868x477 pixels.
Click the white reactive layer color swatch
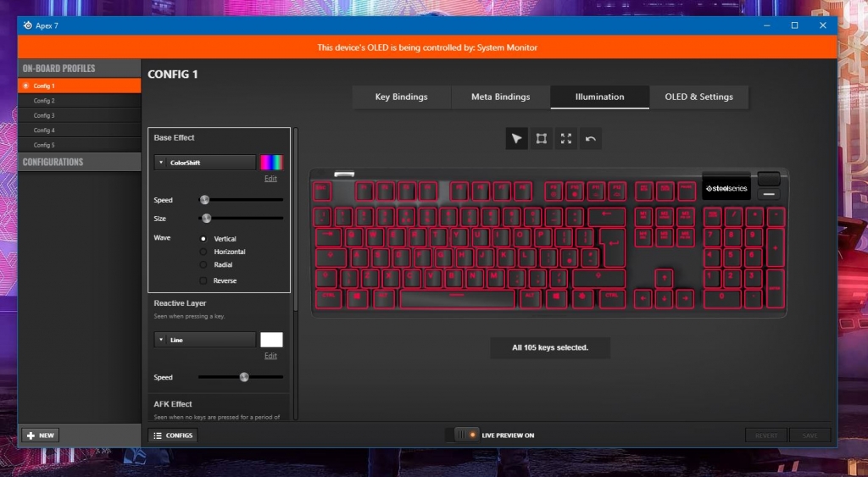271,340
